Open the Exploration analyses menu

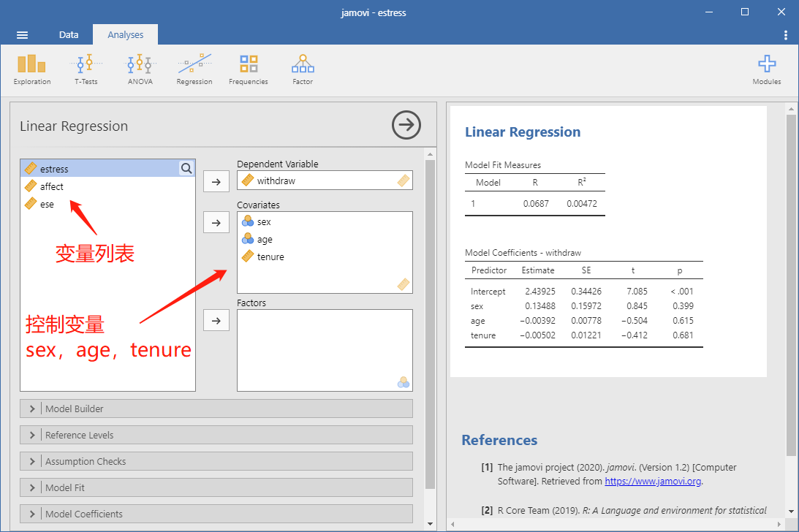pyautogui.click(x=31, y=70)
